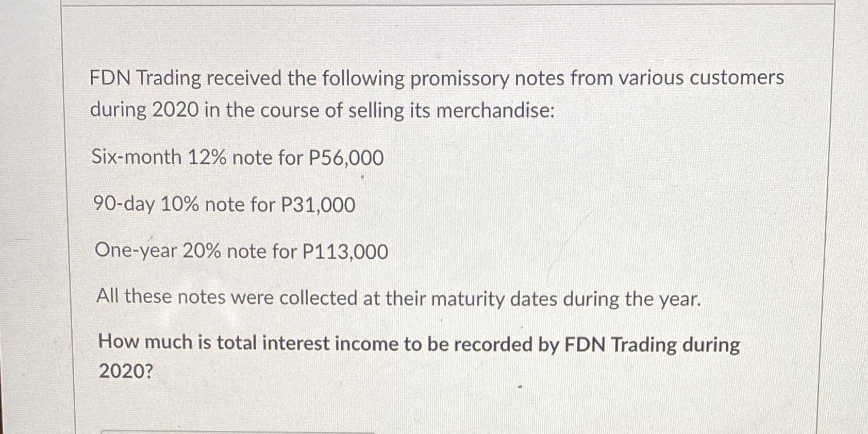Click the "All these notes were collected" sentence
868x434 pixels.
coord(399,298)
